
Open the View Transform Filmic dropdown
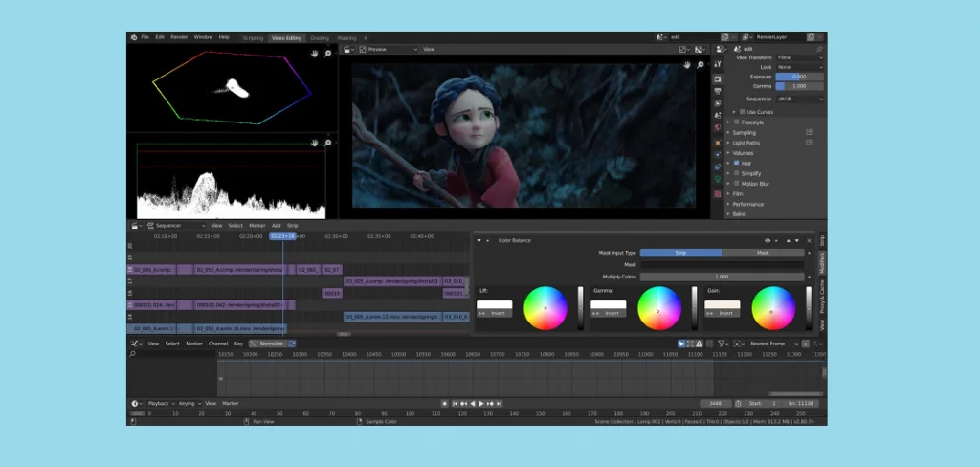pyautogui.click(x=799, y=57)
